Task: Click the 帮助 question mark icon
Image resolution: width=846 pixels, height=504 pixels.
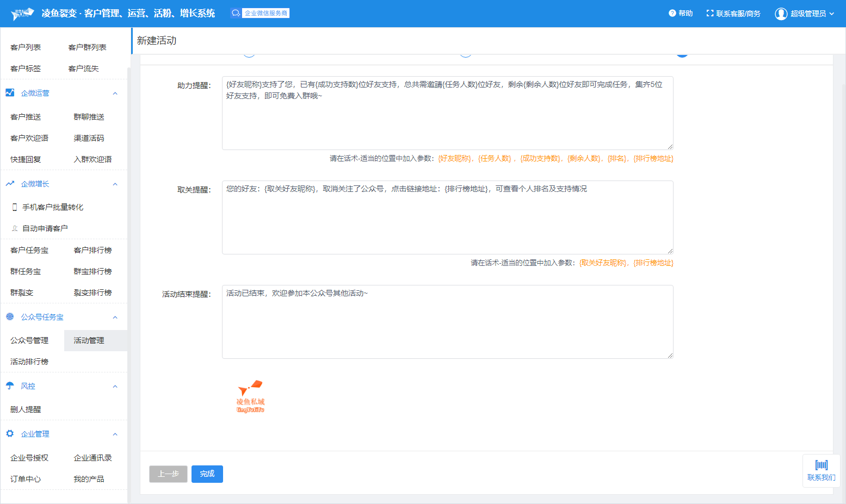Action: point(672,13)
